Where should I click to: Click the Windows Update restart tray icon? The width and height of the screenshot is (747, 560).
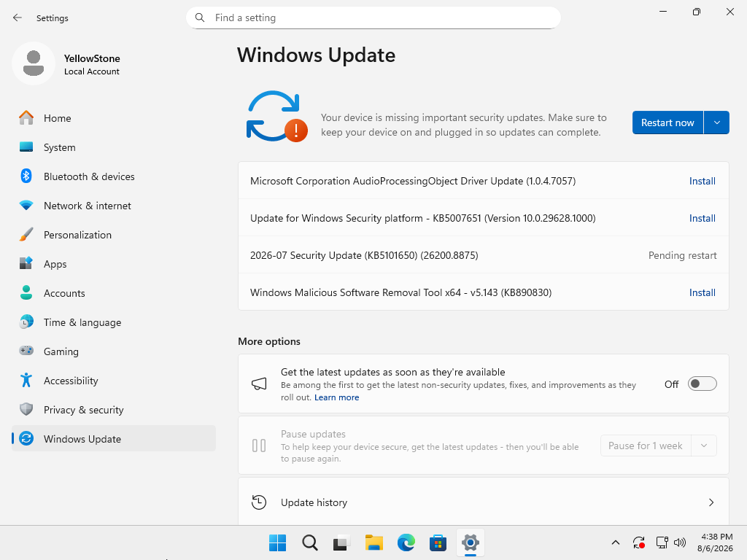point(639,542)
